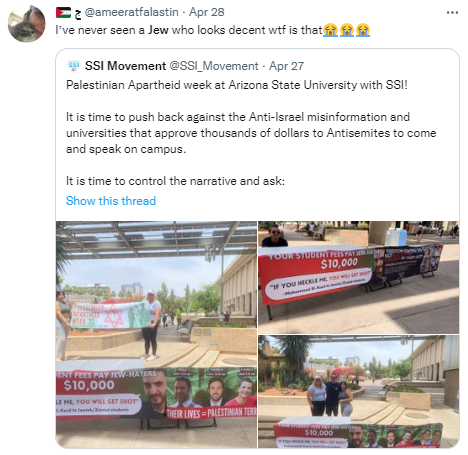Click the tweet author's profile avatar

[x=27, y=24]
